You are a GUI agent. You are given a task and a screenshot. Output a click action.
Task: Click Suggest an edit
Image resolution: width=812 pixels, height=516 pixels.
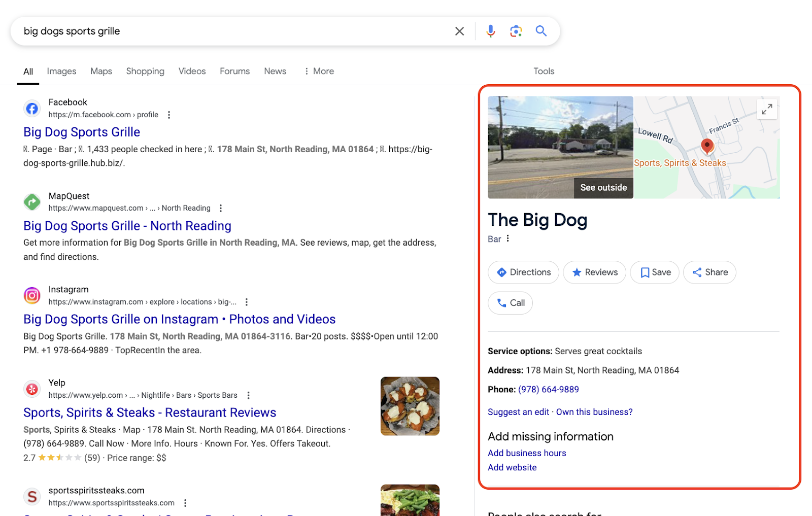[518, 412]
